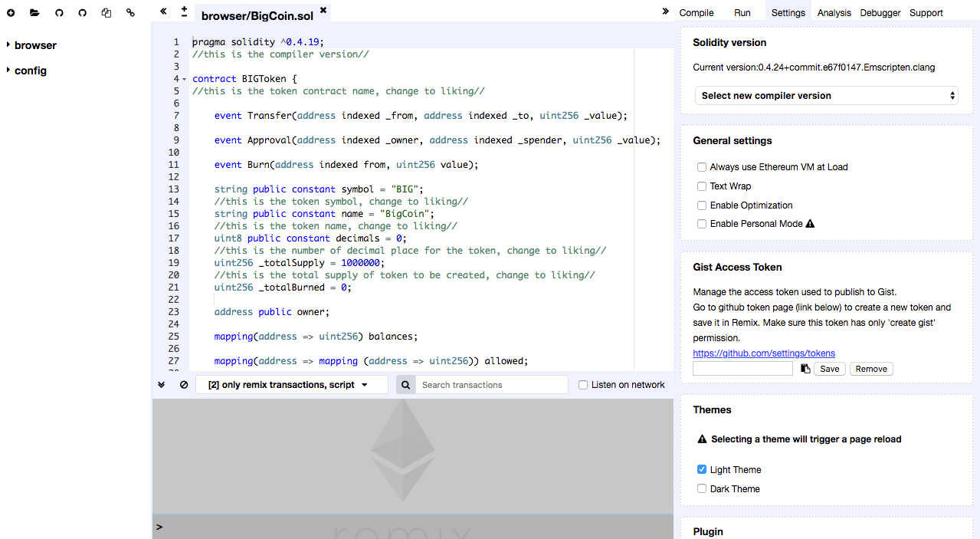980x539 pixels.
Task: Switch to the Compile tab
Action: click(696, 12)
